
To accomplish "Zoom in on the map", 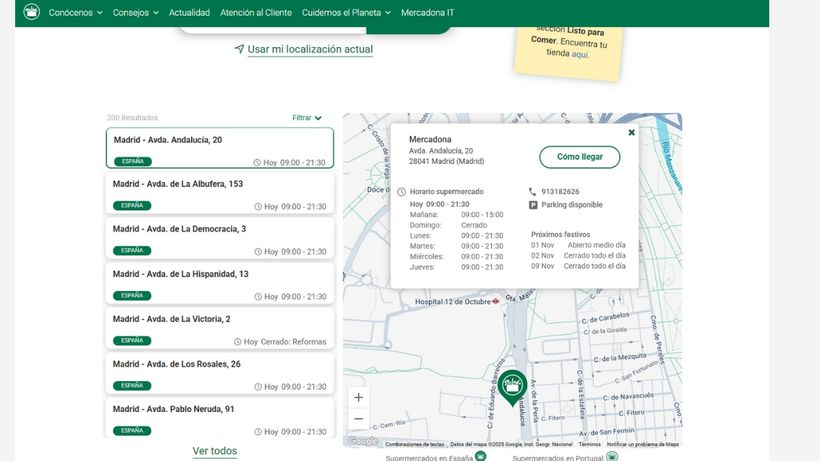I will tap(359, 397).
